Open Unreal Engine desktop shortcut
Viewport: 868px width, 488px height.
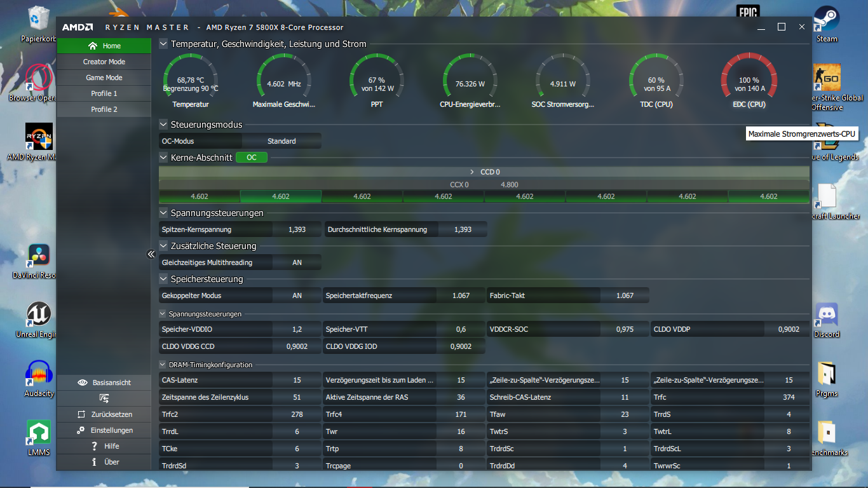36,320
